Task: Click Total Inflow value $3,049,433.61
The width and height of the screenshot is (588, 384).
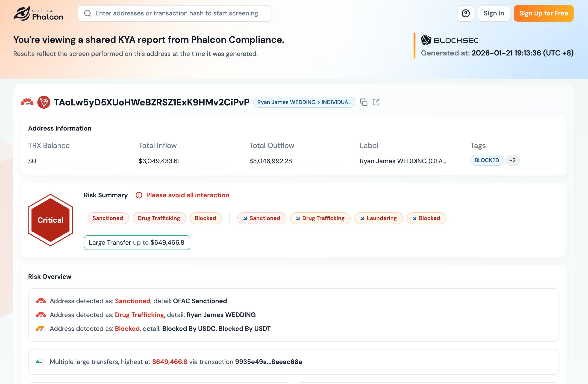Action: pyautogui.click(x=159, y=161)
